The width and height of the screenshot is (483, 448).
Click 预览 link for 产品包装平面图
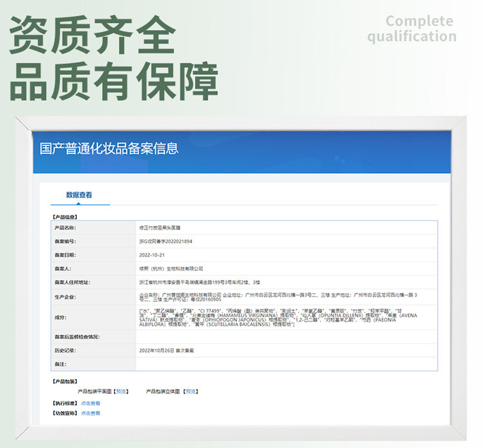click(121, 391)
